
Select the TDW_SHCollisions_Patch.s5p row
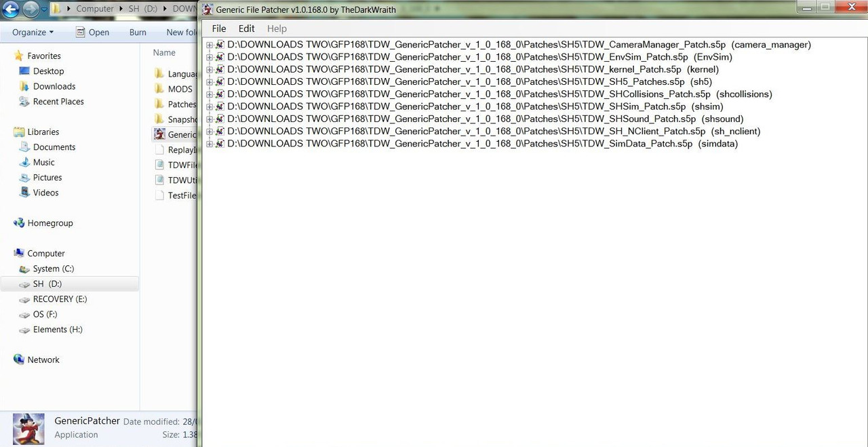pos(500,94)
